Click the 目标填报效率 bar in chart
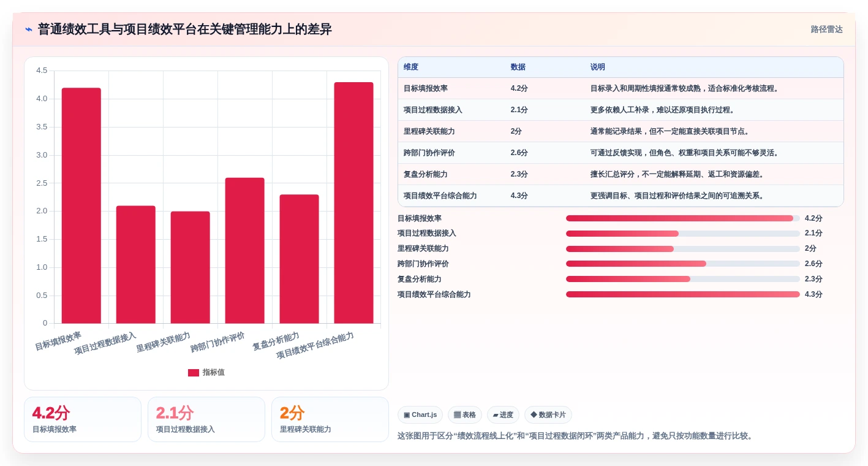The image size is (868, 466). coord(81,205)
